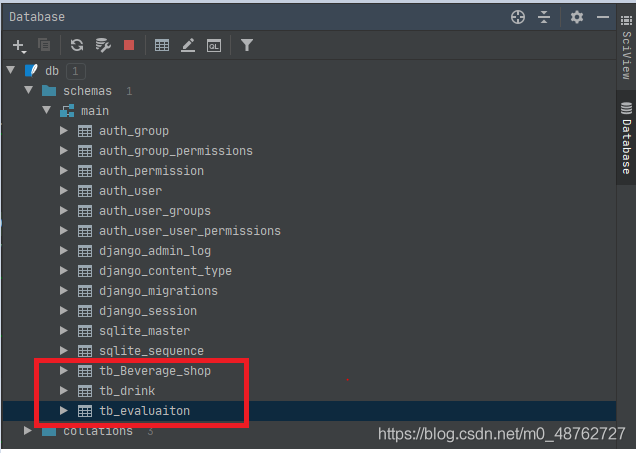The height and width of the screenshot is (453, 636).
Task: Click the sqlite_master table icon
Action: click(x=85, y=331)
